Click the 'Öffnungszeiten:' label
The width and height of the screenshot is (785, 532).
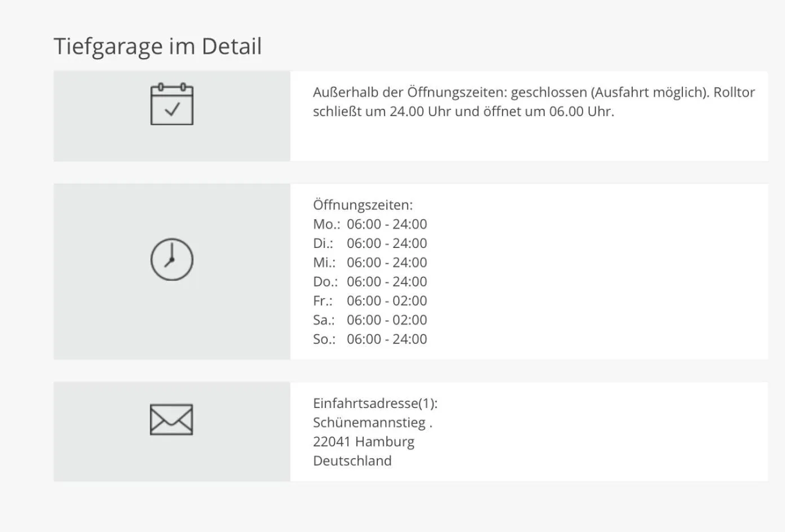363,205
